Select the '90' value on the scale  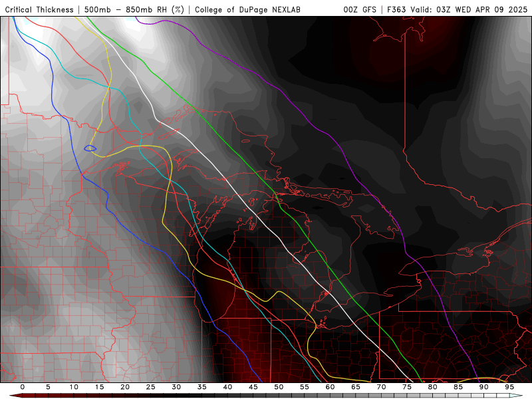click(483, 387)
